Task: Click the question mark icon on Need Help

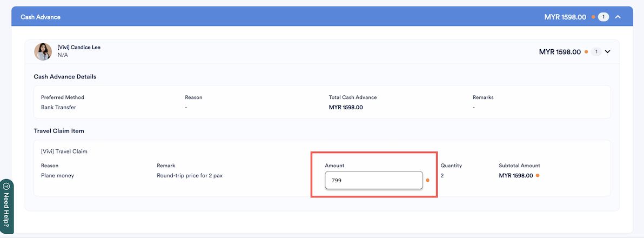Action: (x=6, y=186)
